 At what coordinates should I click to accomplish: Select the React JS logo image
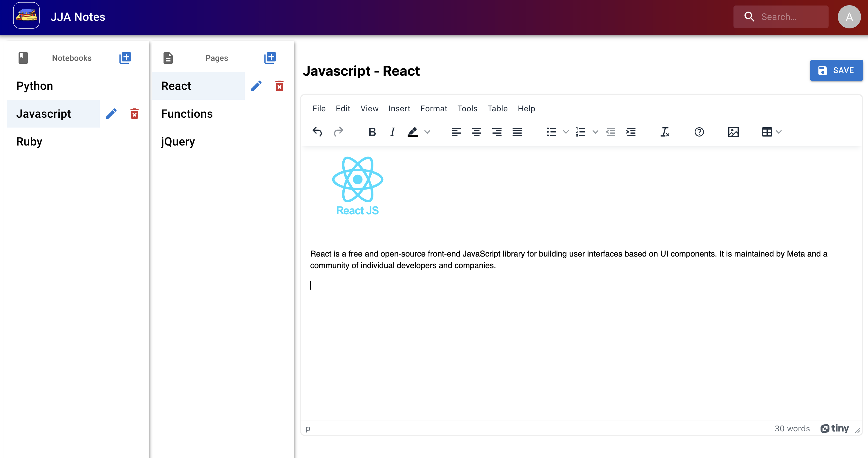tap(357, 186)
